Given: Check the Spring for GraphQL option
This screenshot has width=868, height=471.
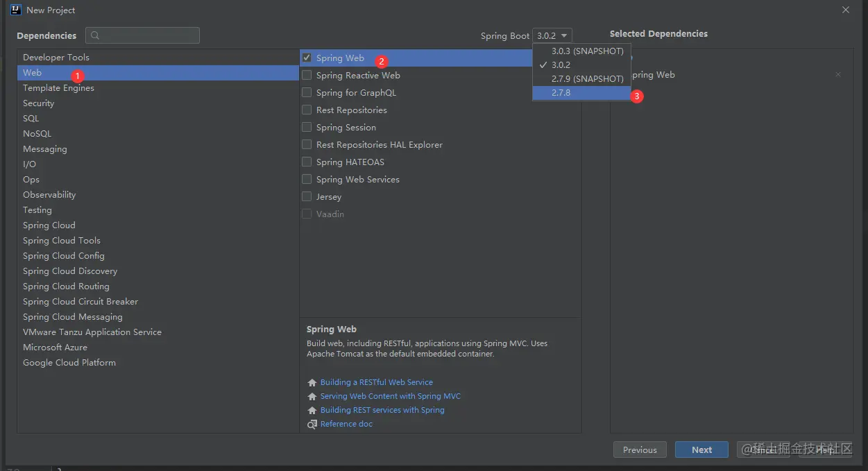Looking at the screenshot, I should tap(307, 93).
